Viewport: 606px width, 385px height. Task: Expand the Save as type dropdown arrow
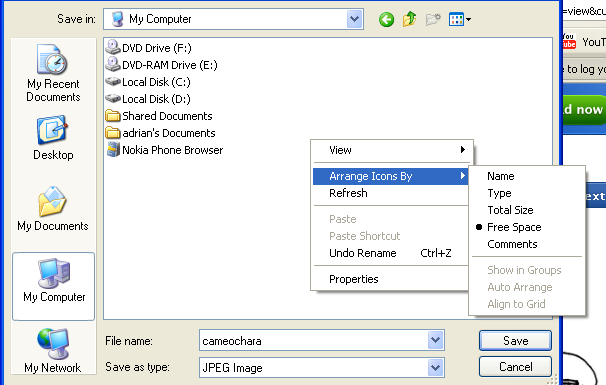(436, 368)
